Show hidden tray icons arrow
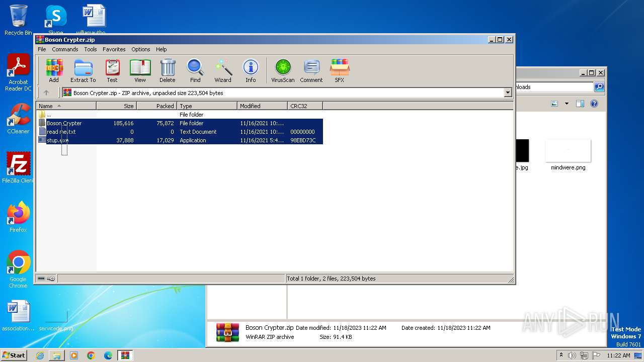This screenshot has width=644, height=362. tap(561, 355)
